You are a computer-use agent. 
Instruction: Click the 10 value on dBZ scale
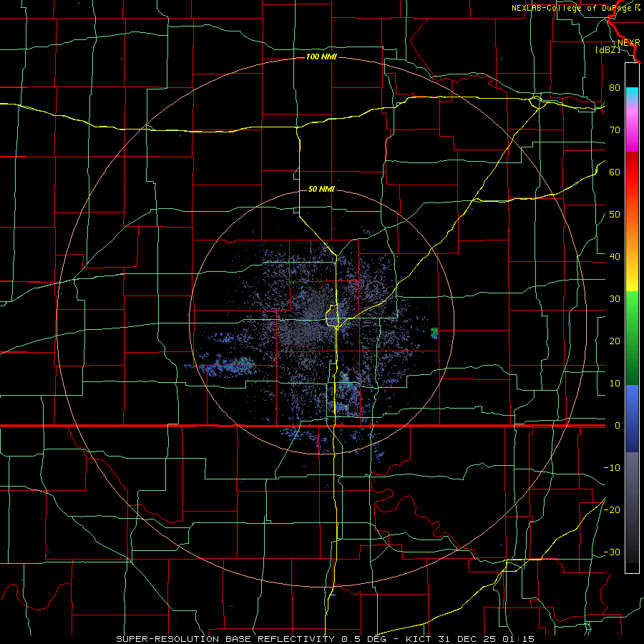coord(615,384)
